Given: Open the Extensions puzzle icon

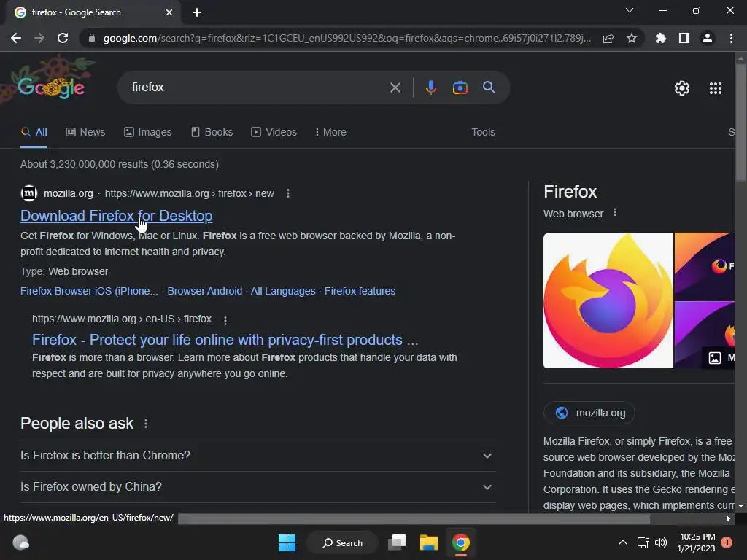Looking at the screenshot, I should coord(661,38).
